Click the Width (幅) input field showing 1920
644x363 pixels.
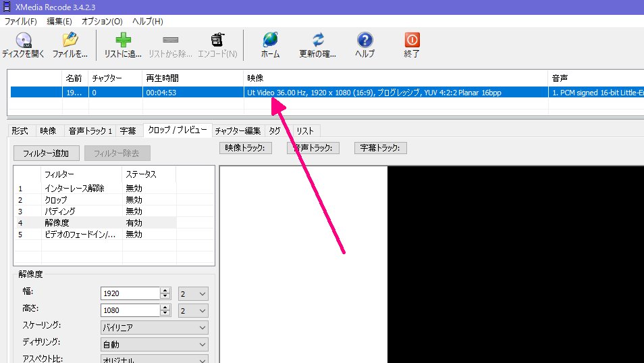[x=130, y=293]
